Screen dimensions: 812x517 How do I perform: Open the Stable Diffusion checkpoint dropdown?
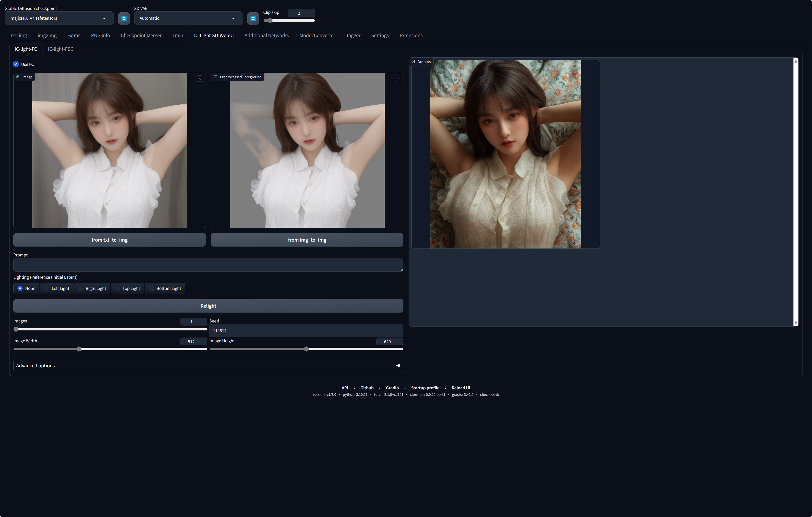(59, 18)
